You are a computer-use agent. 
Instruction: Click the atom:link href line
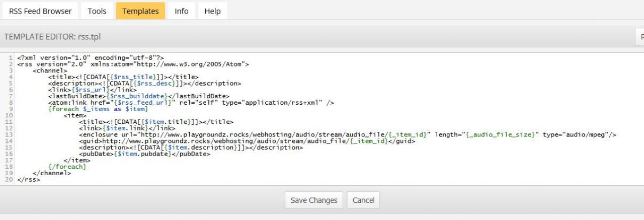click(191, 103)
